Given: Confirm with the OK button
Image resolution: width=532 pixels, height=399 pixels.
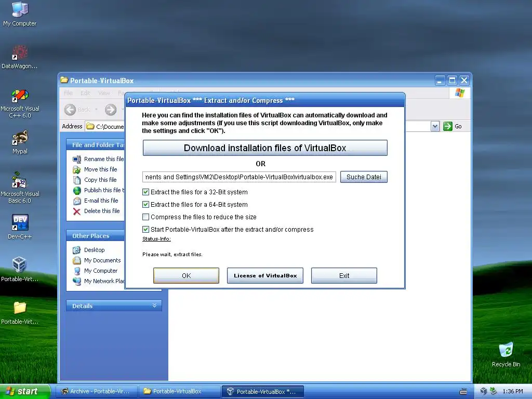Looking at the screenshot, I should coord(187,275).
